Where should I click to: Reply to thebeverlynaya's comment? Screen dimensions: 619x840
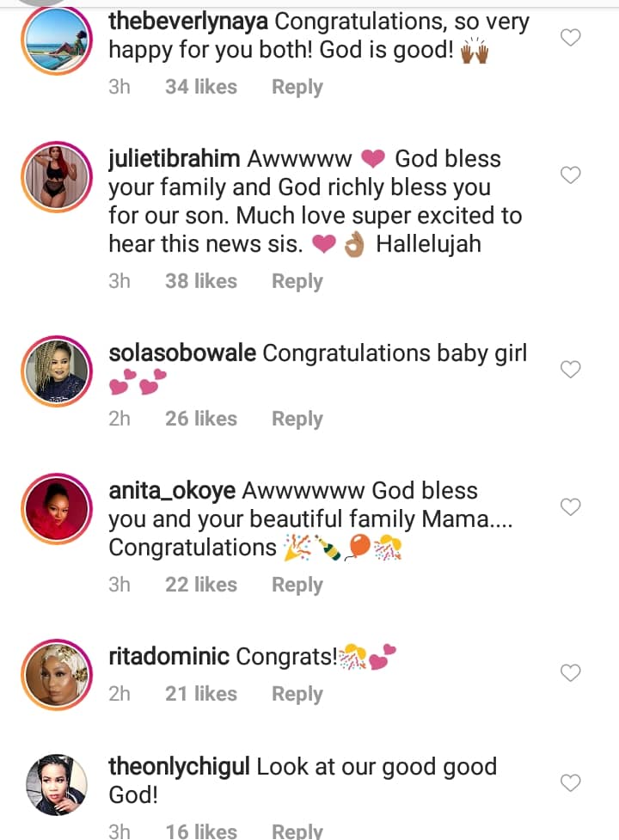[297, 87]
